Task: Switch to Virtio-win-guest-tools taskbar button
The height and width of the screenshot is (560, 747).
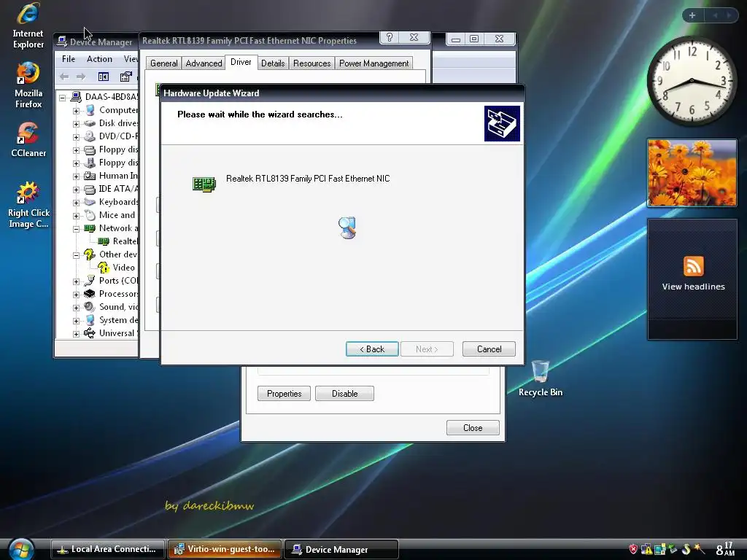Action: point(225,549)
